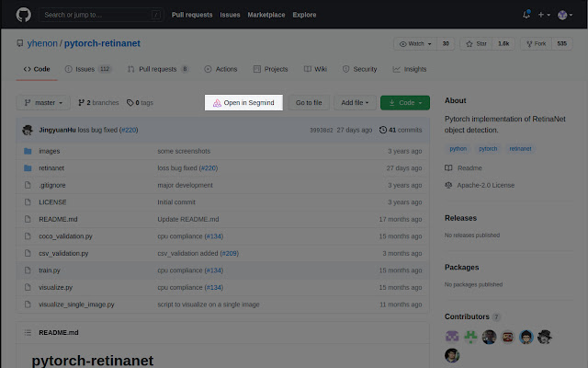
Task: Open the Readme link in About
Action: coord(463,167)
